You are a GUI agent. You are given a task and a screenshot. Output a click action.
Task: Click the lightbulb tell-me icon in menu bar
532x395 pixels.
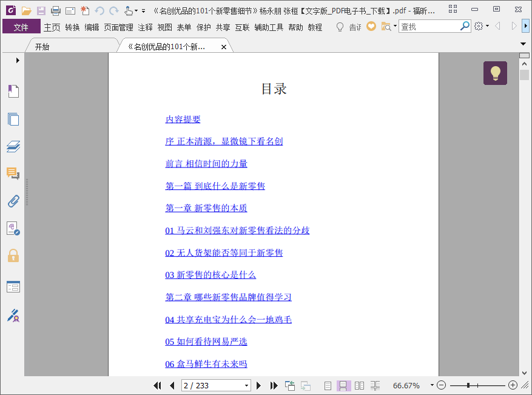coord(340,27)
